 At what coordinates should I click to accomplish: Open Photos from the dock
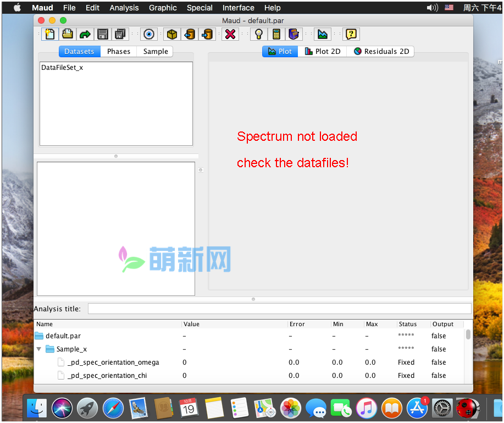291,408
